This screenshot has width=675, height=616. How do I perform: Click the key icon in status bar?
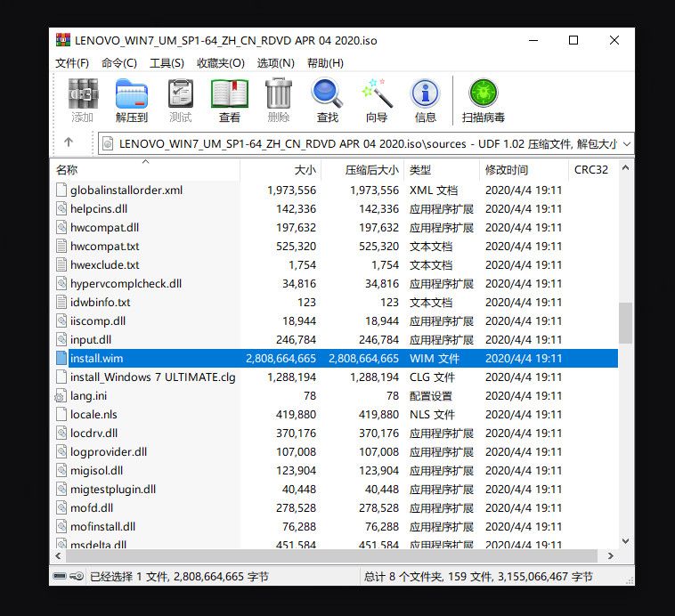[x=77, y=576]
